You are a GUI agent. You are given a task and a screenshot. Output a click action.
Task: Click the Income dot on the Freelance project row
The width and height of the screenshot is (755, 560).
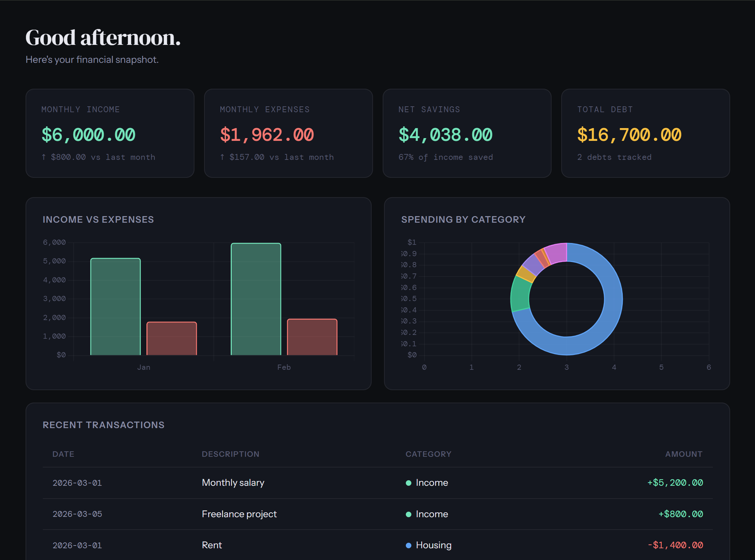coord(408,514)
